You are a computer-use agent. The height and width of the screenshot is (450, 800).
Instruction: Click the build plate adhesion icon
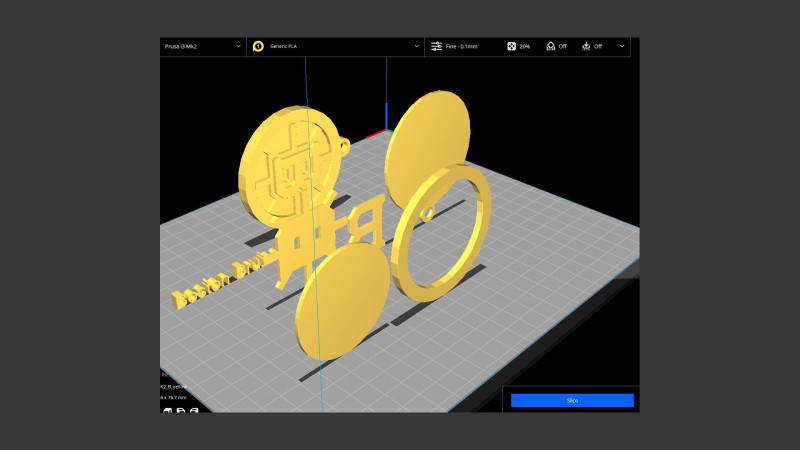(x=585, y=46)
